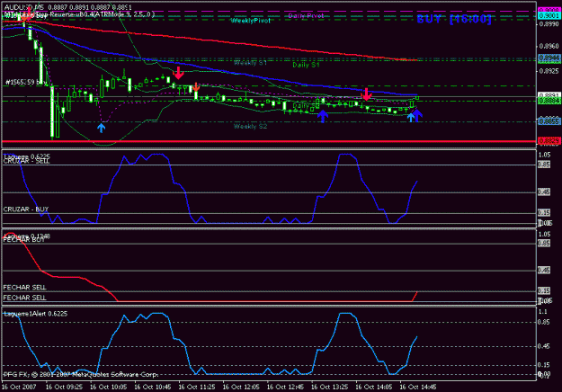Click the 0.8960 price scale value
The image size is (562, 392).
549,46
